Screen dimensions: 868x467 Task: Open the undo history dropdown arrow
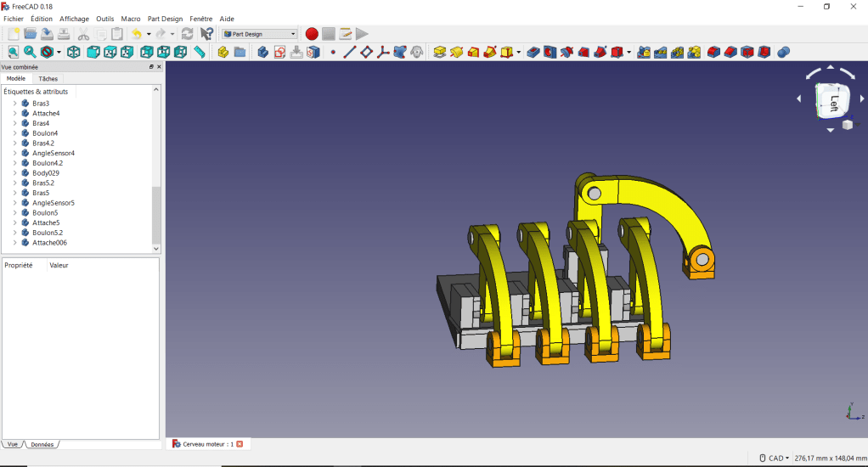click(149, 34)
